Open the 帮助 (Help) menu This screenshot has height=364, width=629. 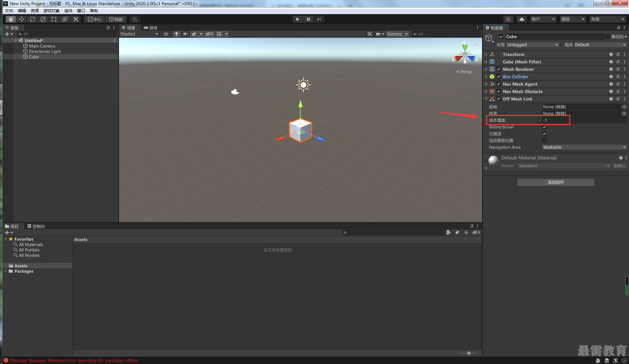94,11
